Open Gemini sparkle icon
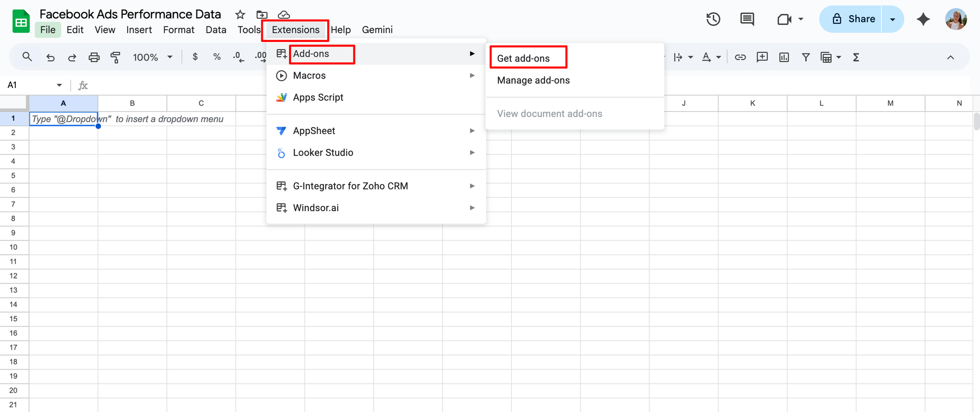980x412 pixels. pos(923,19)
